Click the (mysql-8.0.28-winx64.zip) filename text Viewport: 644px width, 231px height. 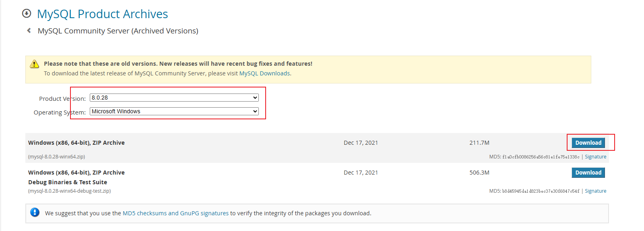click(x=56, y=157)
